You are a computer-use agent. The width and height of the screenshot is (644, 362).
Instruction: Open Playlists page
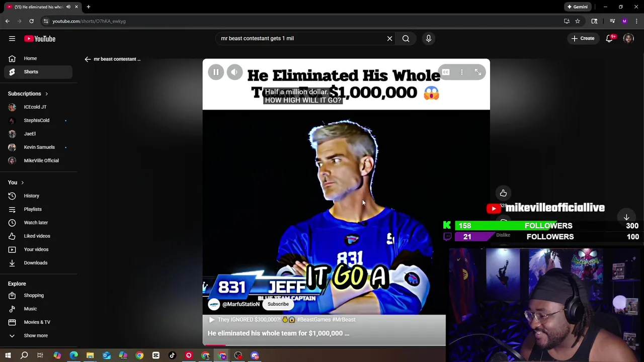tap(38, 209)
